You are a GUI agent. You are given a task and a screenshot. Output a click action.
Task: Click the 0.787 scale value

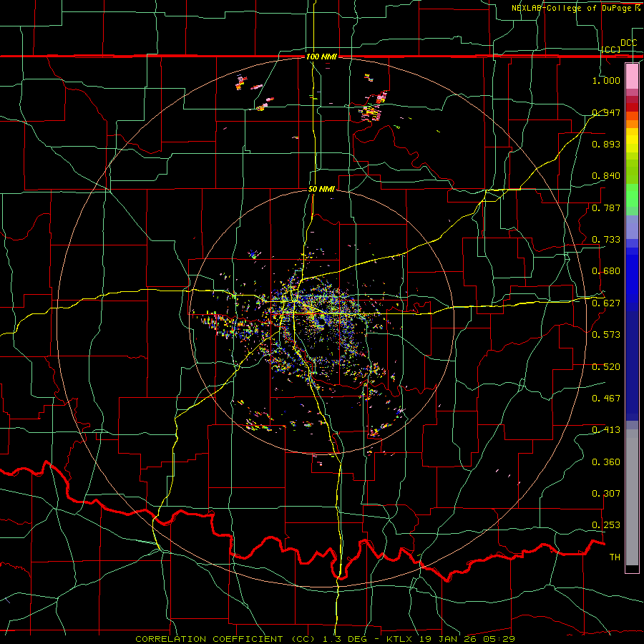pyautogui.click(x=606, y=208)
